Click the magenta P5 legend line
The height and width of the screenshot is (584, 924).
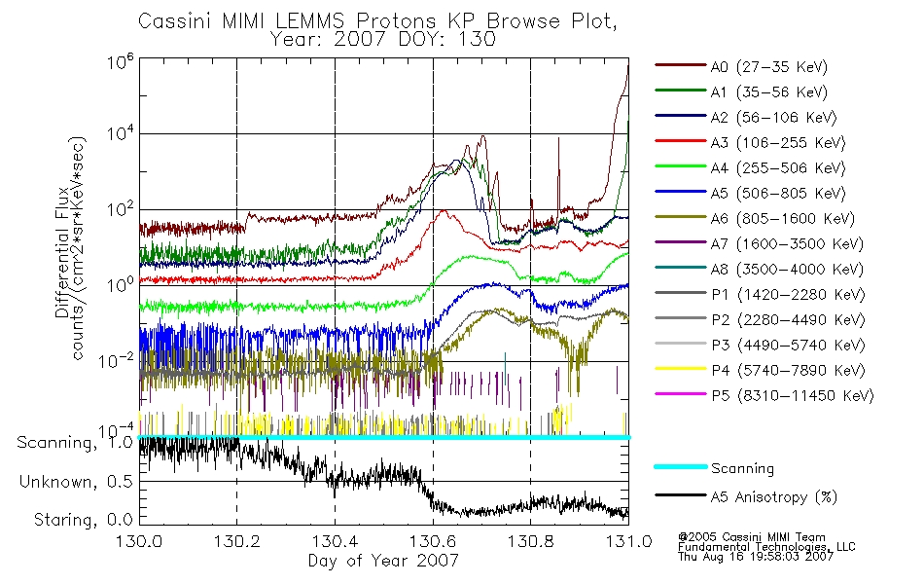[680, 393]
